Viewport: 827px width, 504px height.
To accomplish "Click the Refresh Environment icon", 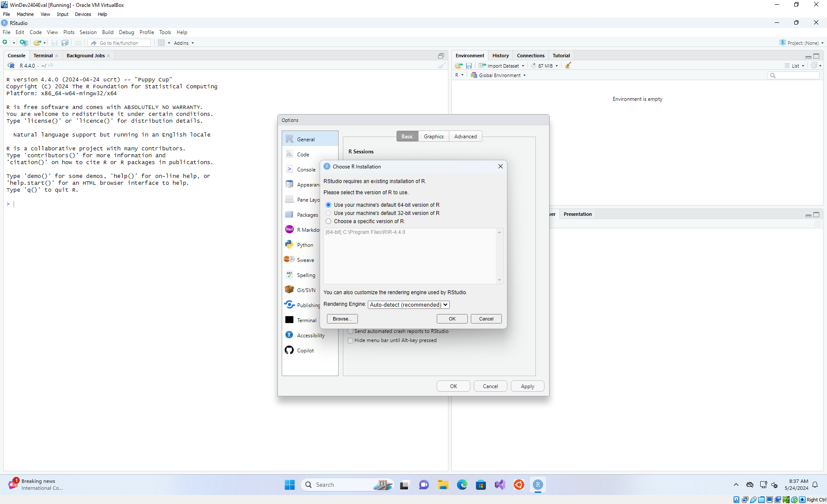I will click(814, 65).
